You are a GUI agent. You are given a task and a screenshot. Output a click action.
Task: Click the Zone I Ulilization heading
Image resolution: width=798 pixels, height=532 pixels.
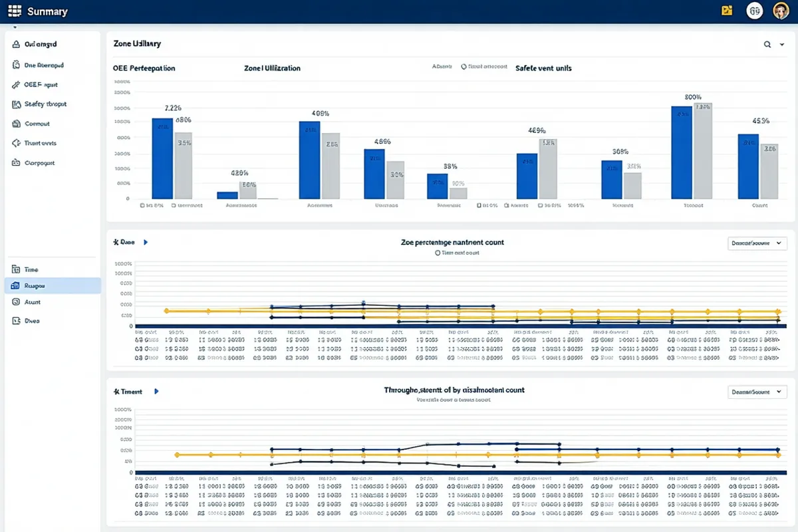(272, 68)
